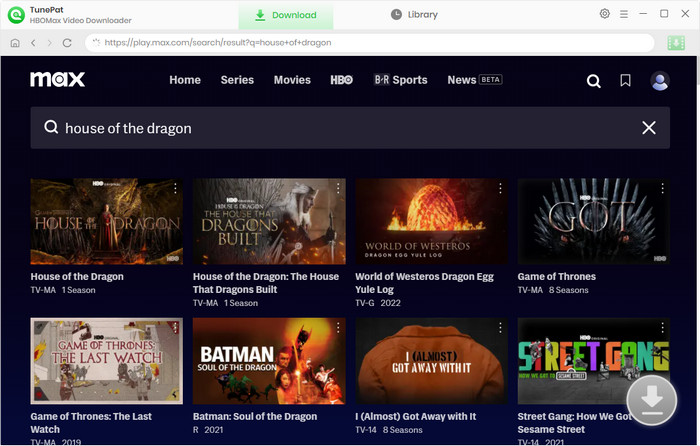Click the TunePat app logo icon

(17, 15)
